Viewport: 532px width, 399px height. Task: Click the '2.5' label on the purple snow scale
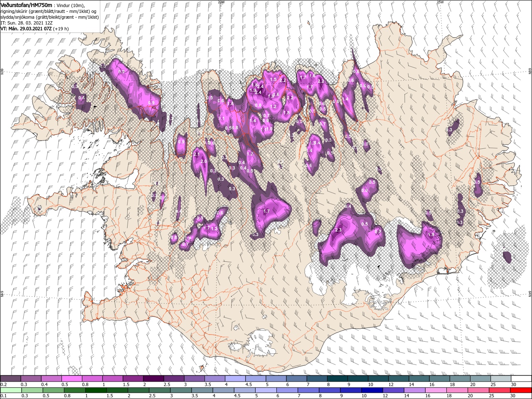pyautogui.click(x=167, y=384)
